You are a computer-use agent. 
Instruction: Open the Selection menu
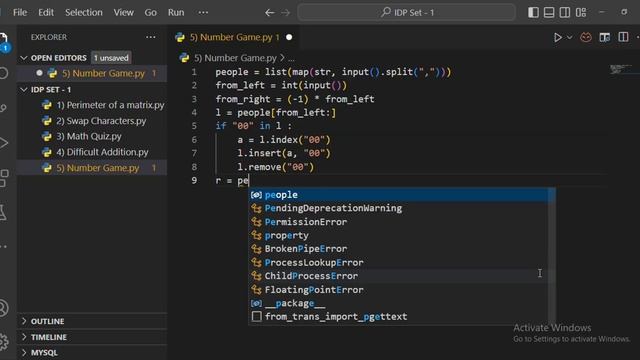point(84,12)
